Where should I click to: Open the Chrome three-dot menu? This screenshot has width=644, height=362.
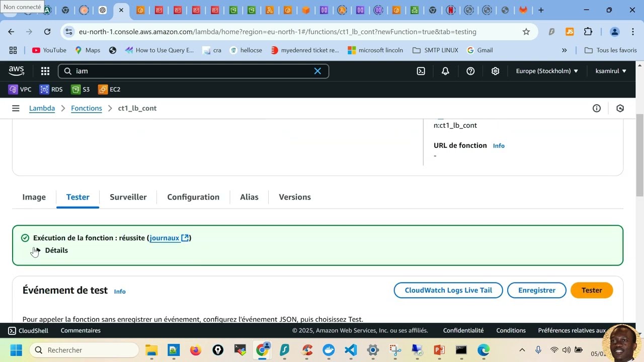click(x=632, y=32)
